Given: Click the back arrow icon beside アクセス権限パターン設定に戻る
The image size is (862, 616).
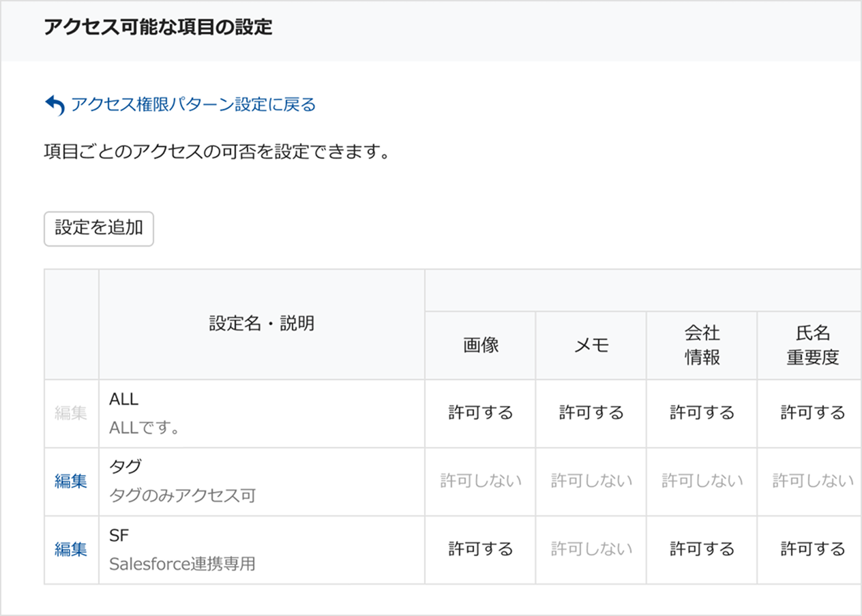Looking at the screenshot, I should point(54,105).
